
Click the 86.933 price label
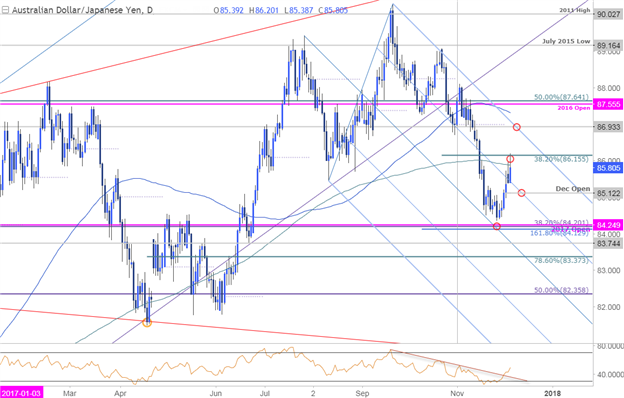(608, 127)
